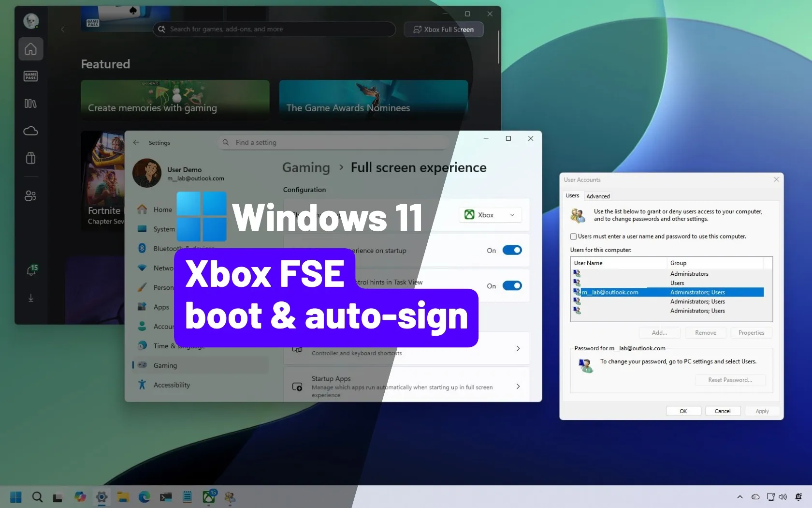Expand Controller and keyboard shortcuts
The image size is (812, 508).
[x=518, y=348]
